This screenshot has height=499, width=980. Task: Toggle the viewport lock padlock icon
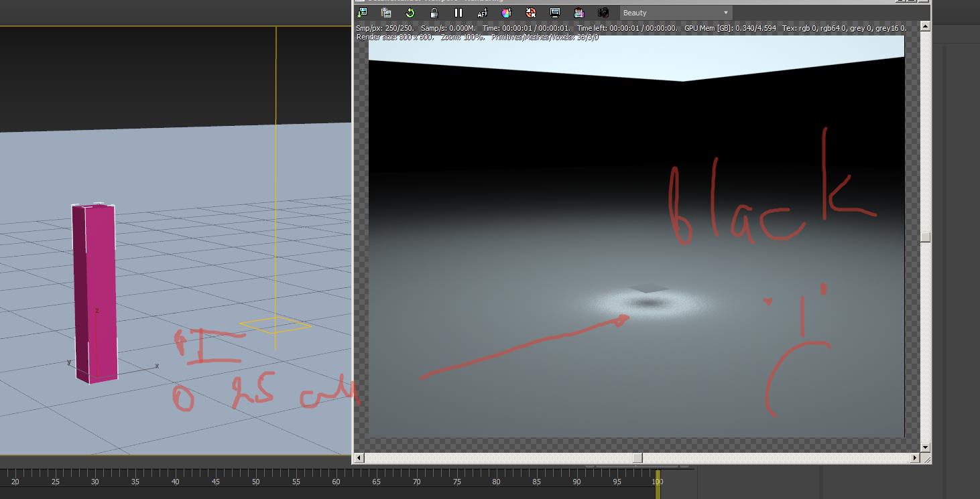tap(434, 13)
